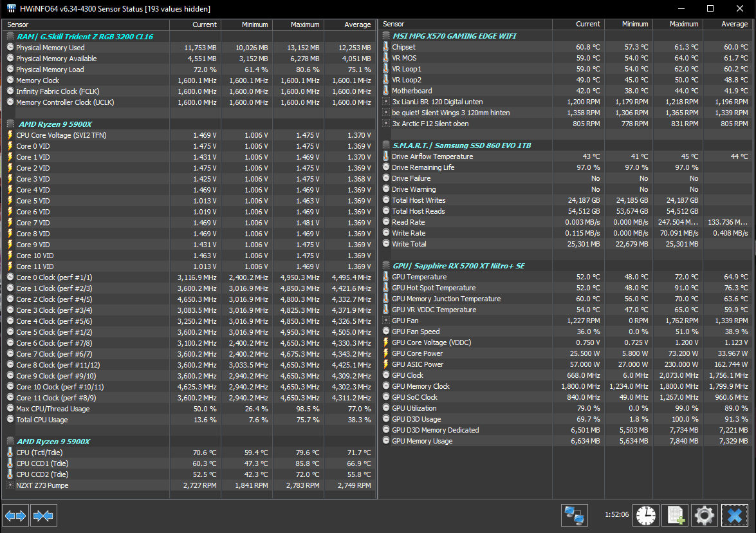Click the 60.8 °C Chipset current value
This screenshot has height=533, width=756.
point(587,47)
